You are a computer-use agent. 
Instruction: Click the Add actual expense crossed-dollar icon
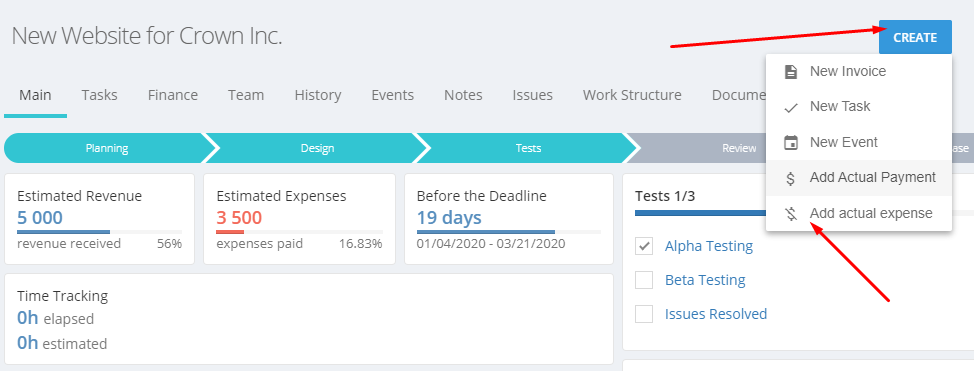tap(791, 214)
